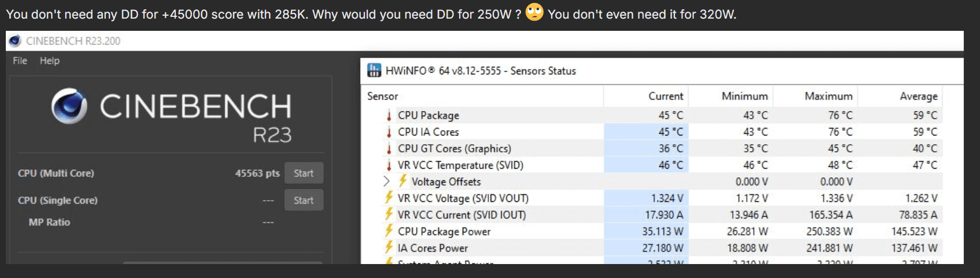
Task: Open the File menu in Cinebench
Action: coord(20,60)
